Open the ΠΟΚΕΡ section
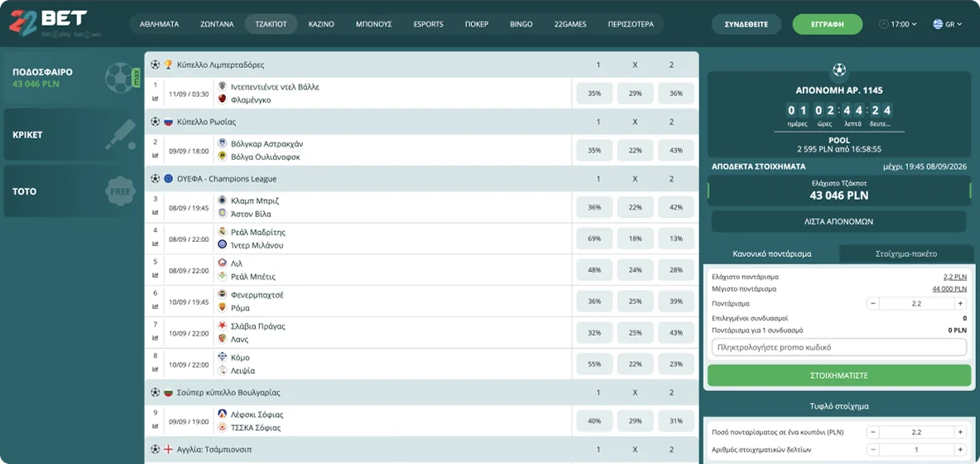The height and width of the screenshot is (464, 980). (x=477, y=24)
